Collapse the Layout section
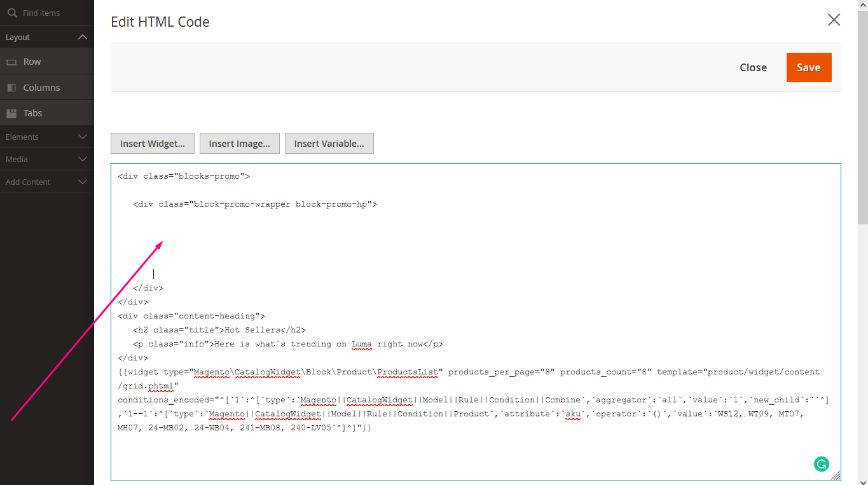This screenshot has width=868, height=485. click(81, 36)
